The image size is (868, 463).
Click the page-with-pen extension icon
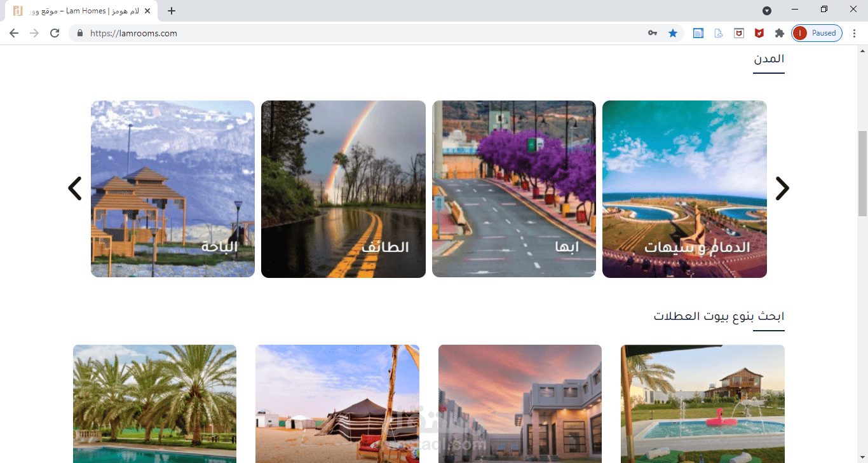pyautogui.click(x=719, y=33)
